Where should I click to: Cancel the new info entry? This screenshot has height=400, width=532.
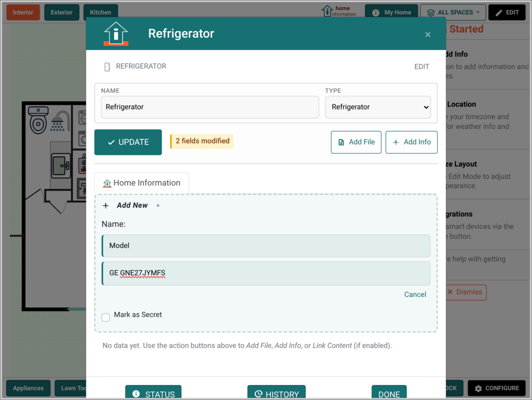pos(415,294)
